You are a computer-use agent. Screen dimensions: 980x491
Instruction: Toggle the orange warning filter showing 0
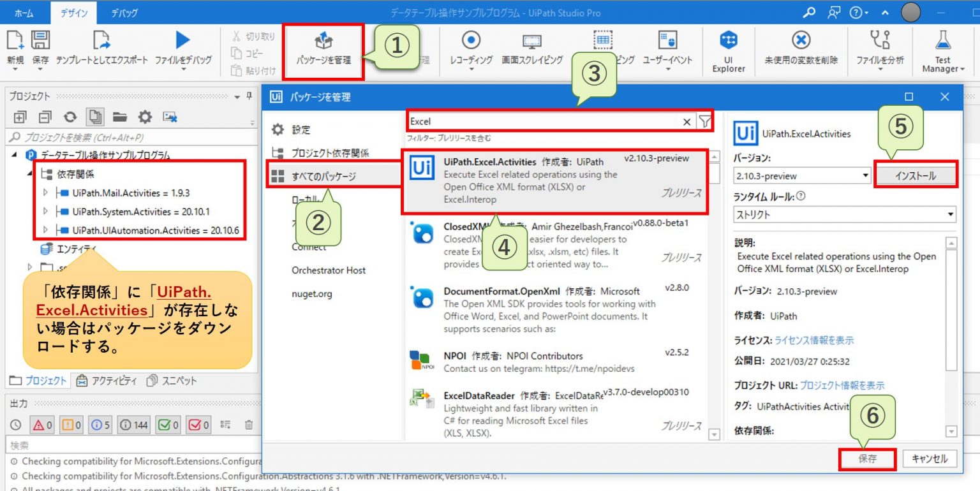[x=71, y=425]
